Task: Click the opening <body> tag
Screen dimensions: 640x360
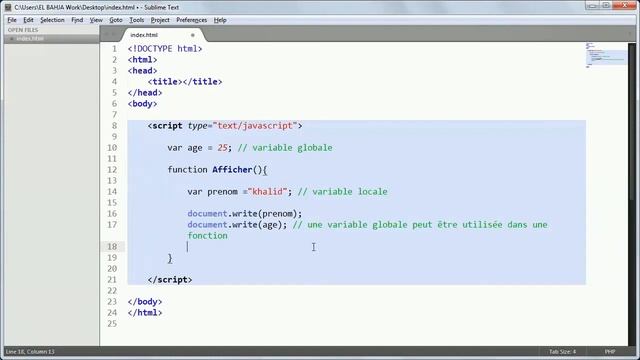Action: click(x=142, y=104)
